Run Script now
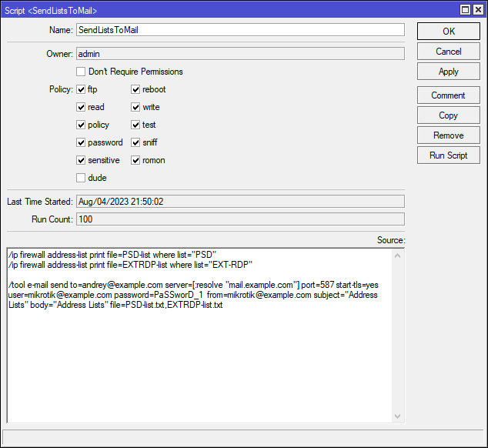The height and width of the screenshot is (448, 488). click(x=448, y=155)
